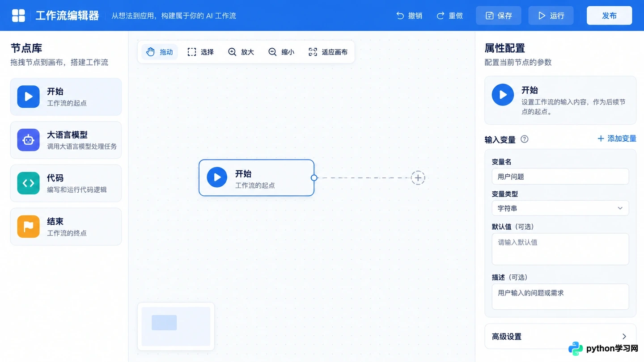Select 调用大语言模型处理任务 description
This screenshot has height=362, width=644.
pyautogui.click(x=82, y=147)
